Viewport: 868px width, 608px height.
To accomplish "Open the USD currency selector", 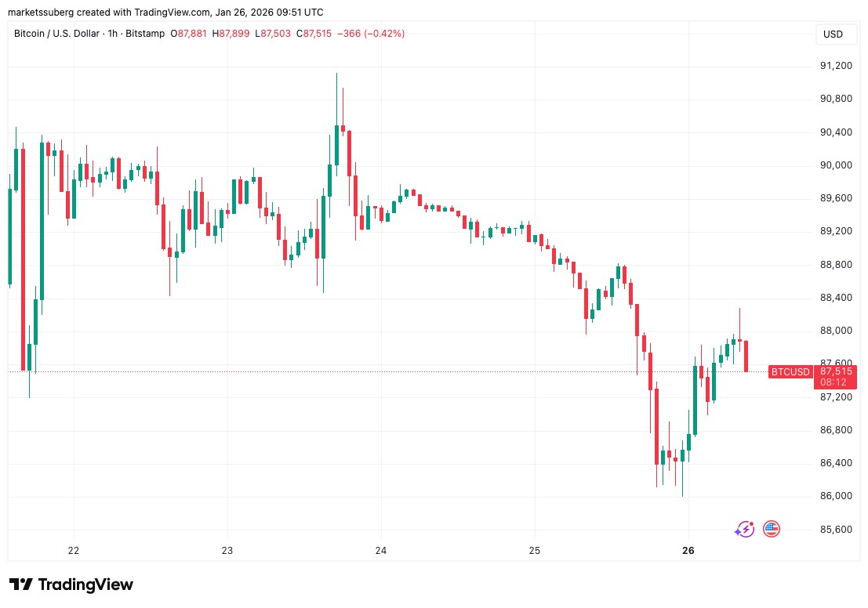I will [833, 34].
